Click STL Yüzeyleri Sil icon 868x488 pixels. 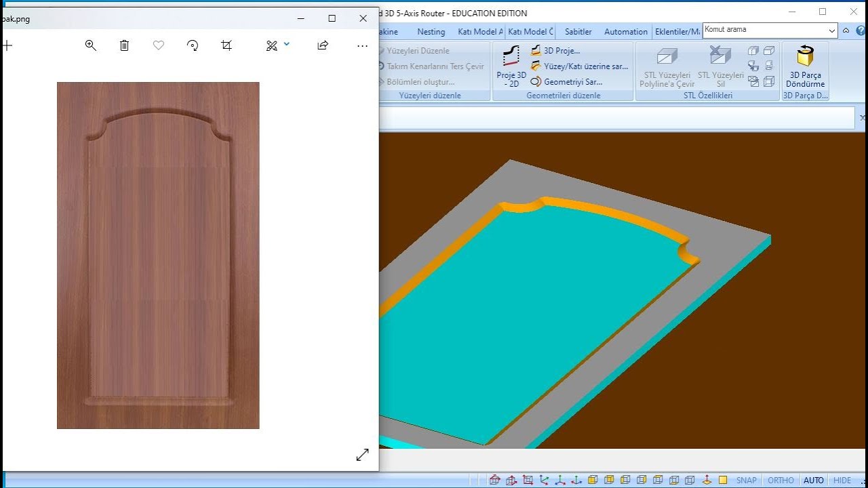[x=721, y=66]
